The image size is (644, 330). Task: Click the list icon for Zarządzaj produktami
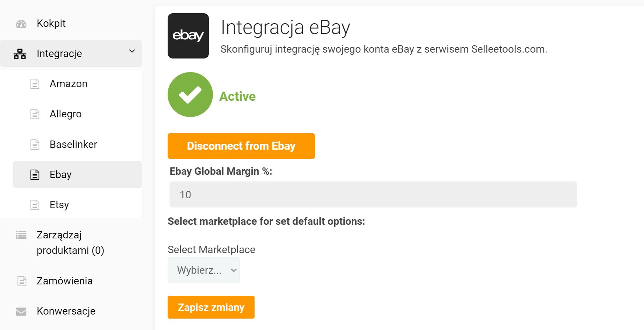click(x=21, y=235)
